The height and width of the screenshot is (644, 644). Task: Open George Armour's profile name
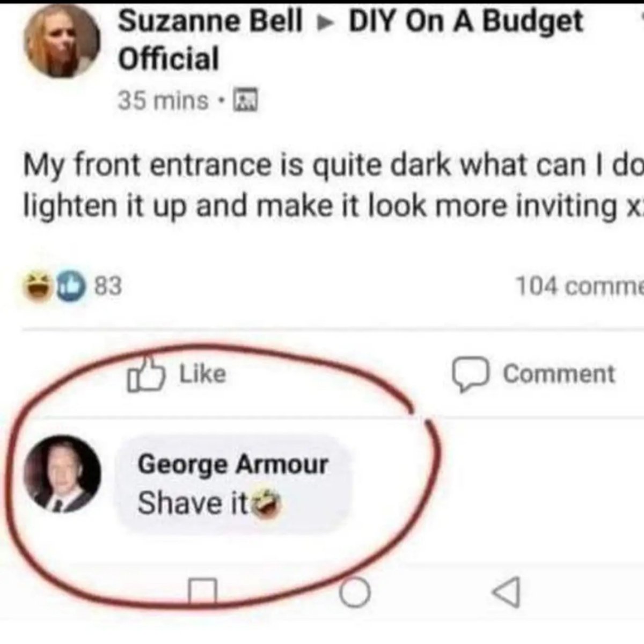point(232,465)
